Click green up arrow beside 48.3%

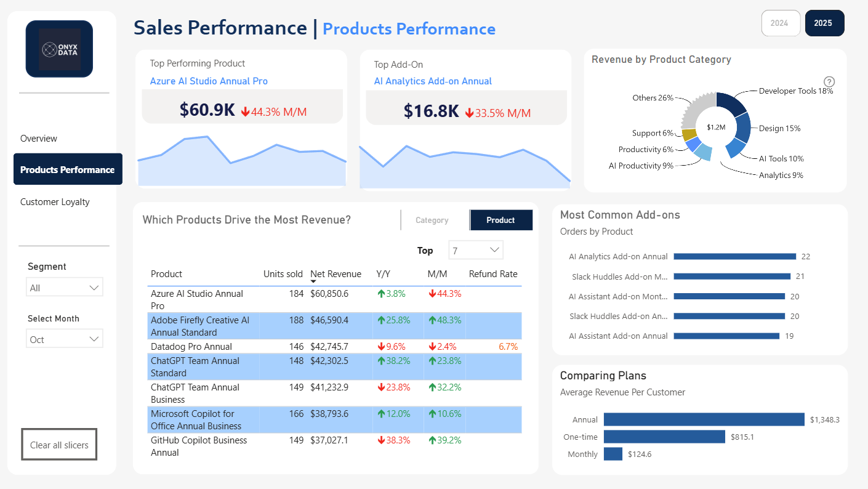[432, 320]
